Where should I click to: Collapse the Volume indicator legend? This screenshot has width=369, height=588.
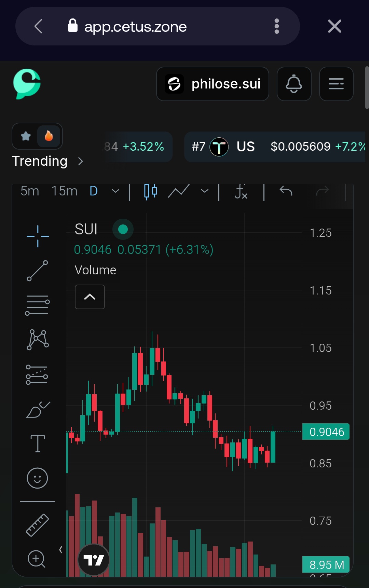(90, 297)
